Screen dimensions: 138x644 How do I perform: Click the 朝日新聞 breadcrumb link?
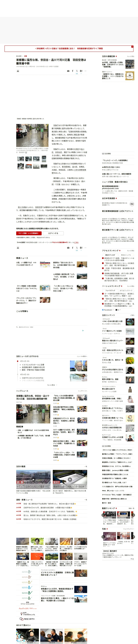click(19, 56)
